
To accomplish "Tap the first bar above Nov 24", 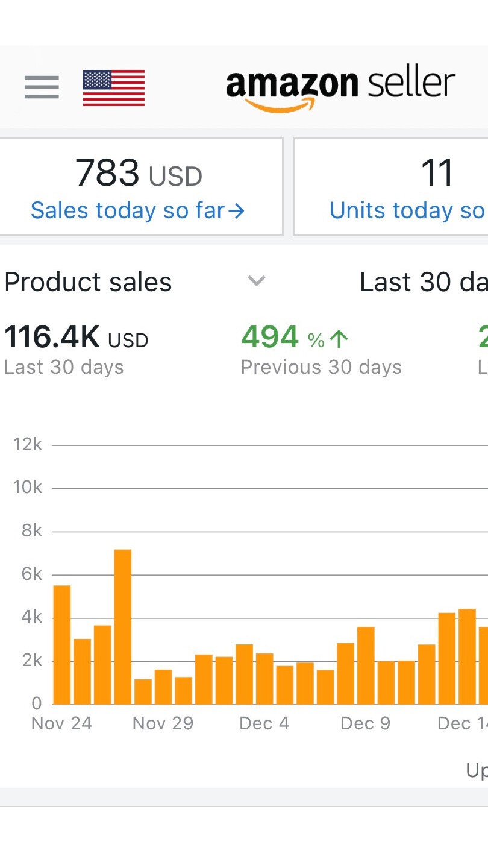I will click(62, 645).
